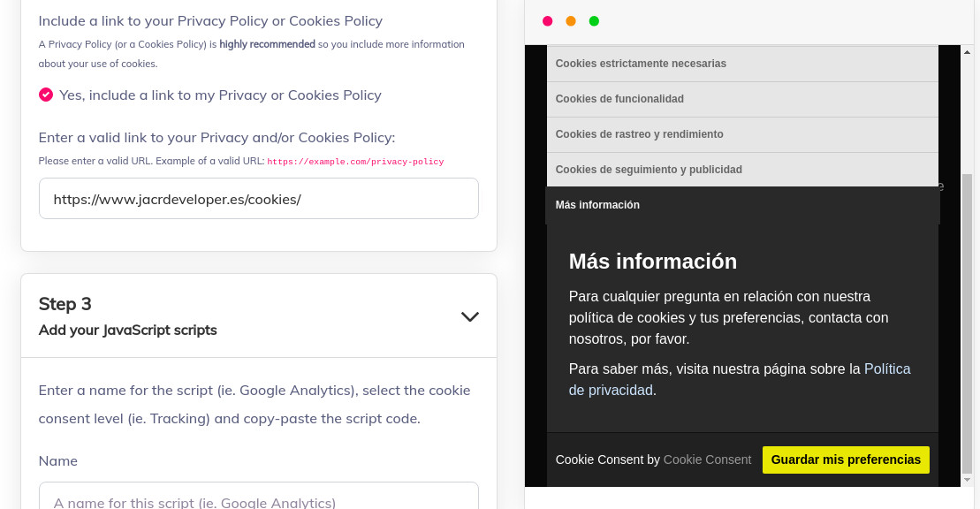Screen dimensions: 980x509
Task: Click the 'Name' field label
Action: [x=58, y=461]
